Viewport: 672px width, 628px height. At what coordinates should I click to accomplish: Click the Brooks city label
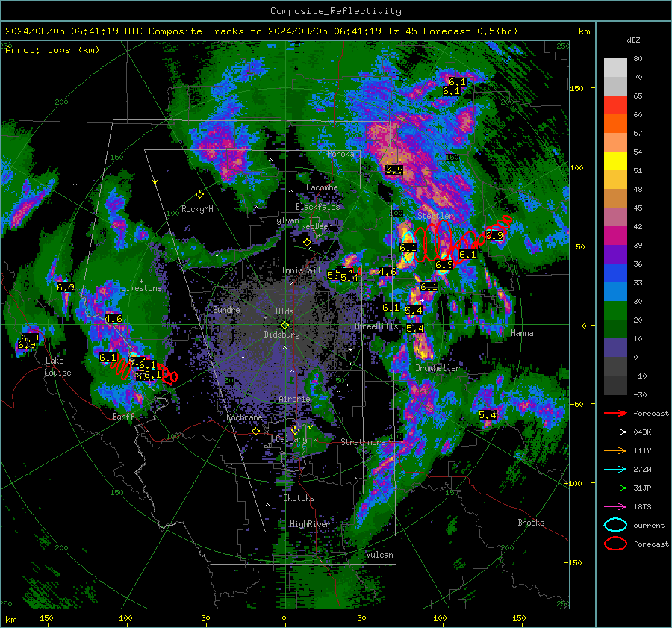tap(531, 523)
